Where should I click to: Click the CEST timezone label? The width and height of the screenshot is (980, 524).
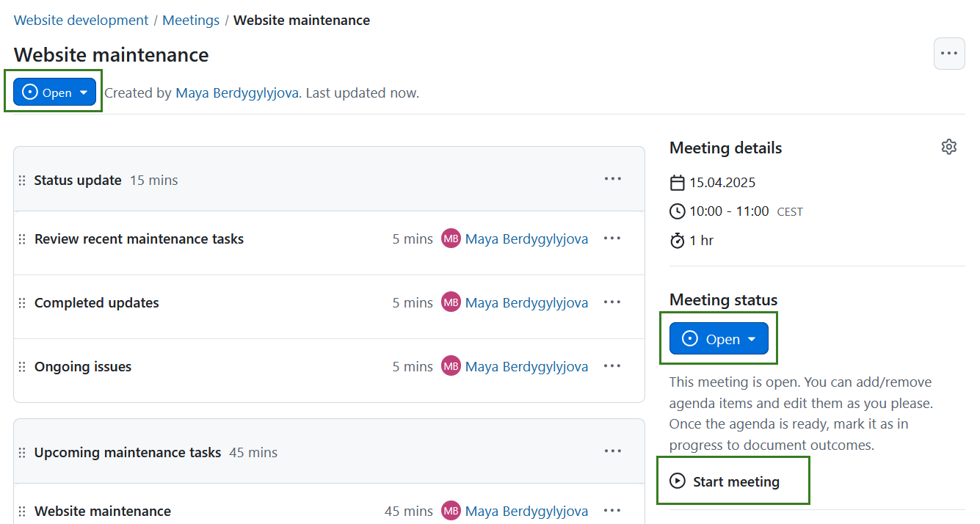[790, 212]
